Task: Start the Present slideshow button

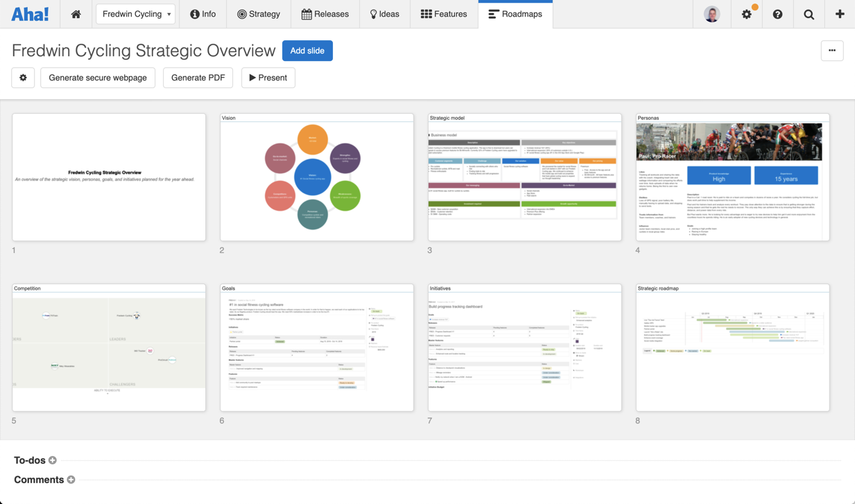Action: (268, 78)
